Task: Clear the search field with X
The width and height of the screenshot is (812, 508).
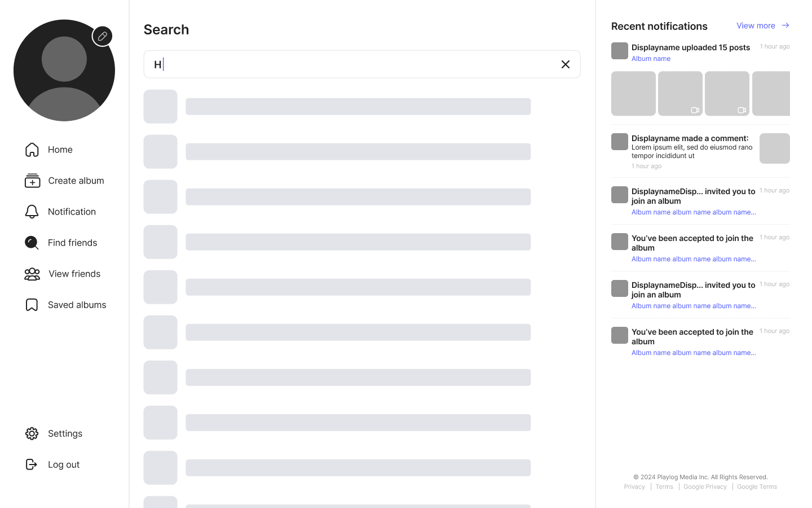Action: pyautogui.click(x=566, y=64)
